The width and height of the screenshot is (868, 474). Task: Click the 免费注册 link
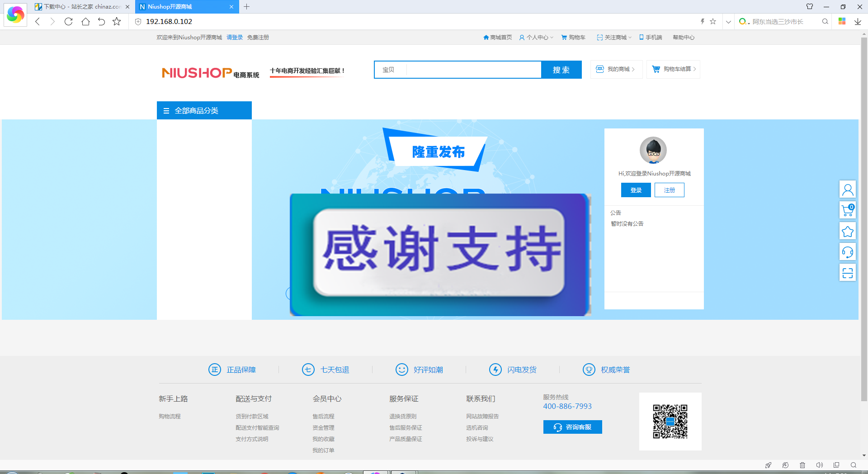point(258,38)
